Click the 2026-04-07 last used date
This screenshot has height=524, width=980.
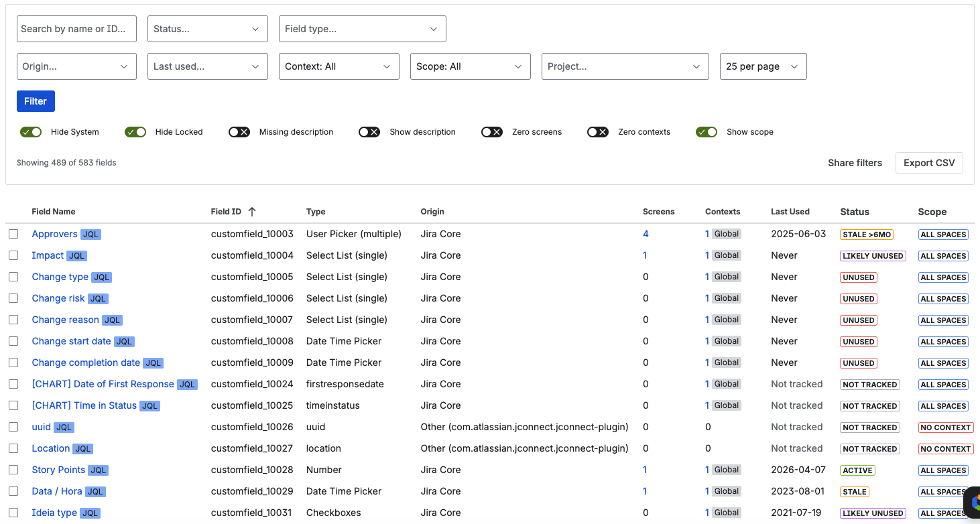(798, 470)
